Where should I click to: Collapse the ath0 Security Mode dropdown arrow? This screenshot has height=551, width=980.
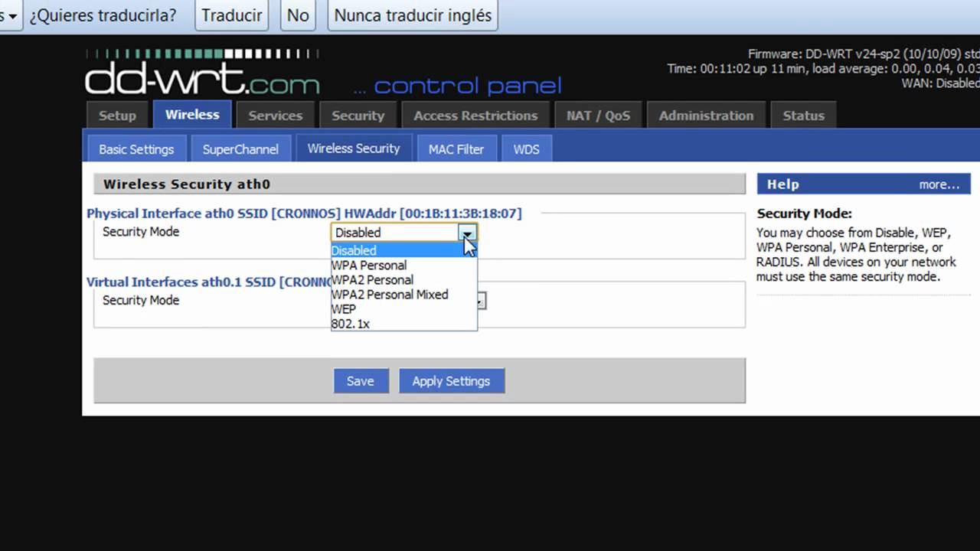468,233
